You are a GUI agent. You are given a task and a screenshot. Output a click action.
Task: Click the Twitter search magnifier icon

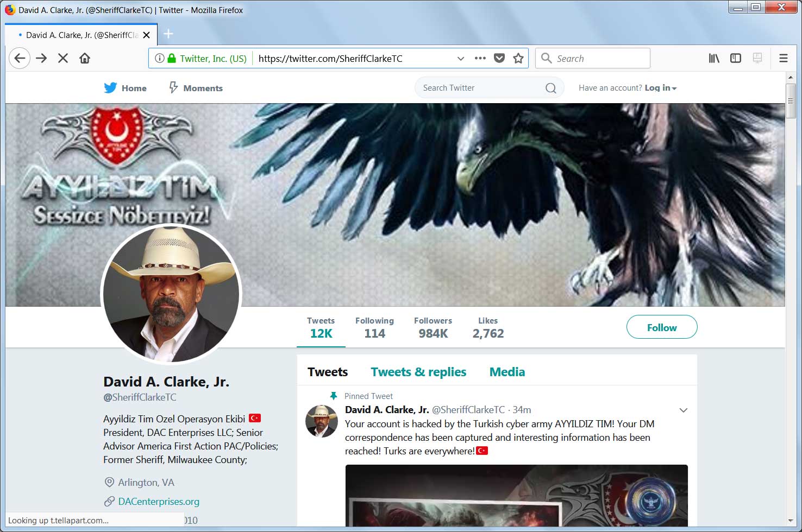pos(550,88)
